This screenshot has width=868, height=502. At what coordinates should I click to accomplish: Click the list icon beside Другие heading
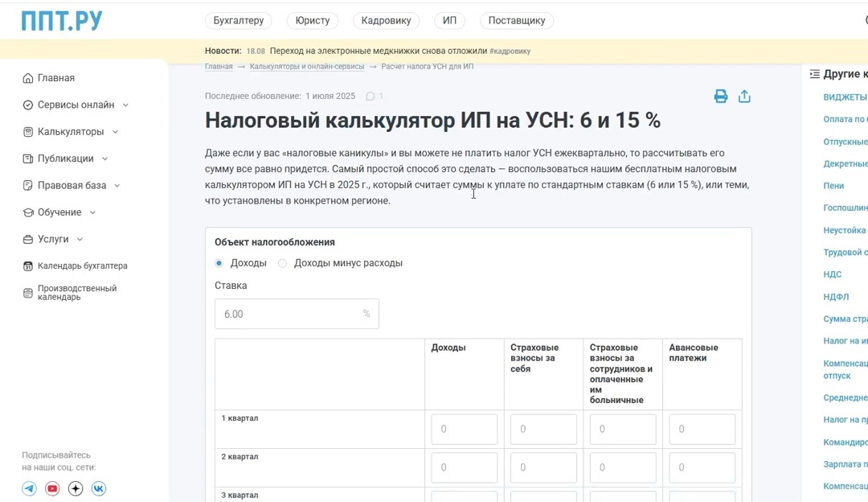814,74
